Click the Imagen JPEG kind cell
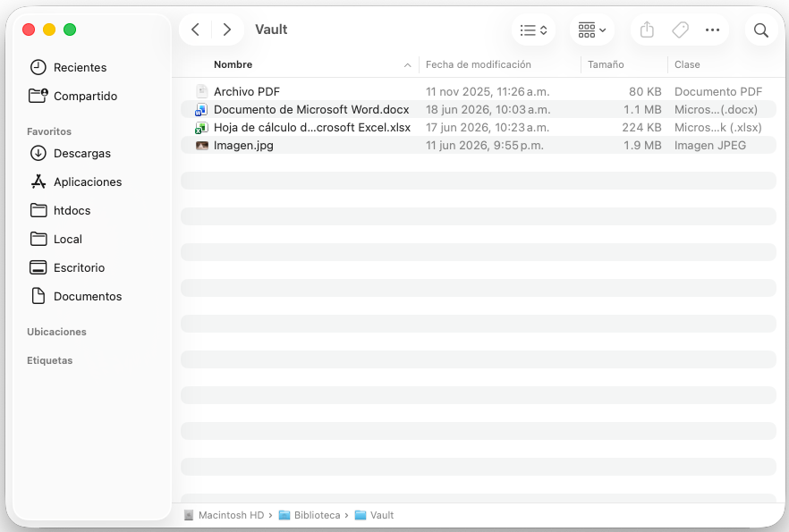The height and width of the screenshot is (532, 789). 710,146
